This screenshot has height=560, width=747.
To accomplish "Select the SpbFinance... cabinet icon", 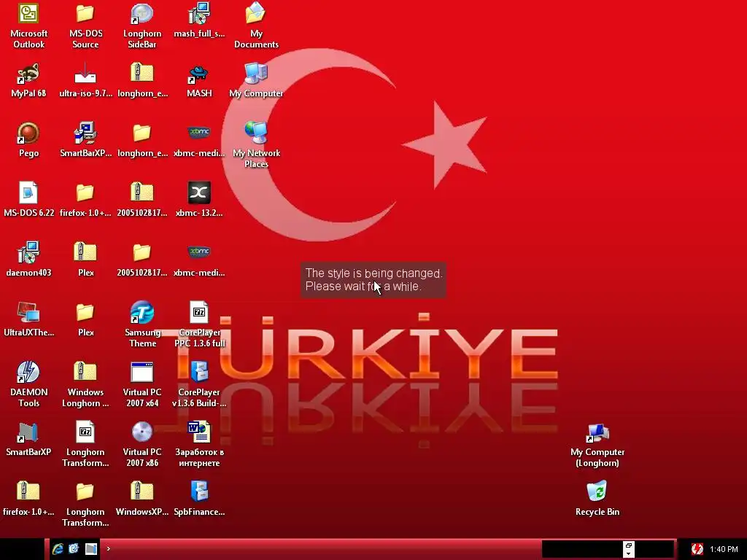I will coord(199,492).
